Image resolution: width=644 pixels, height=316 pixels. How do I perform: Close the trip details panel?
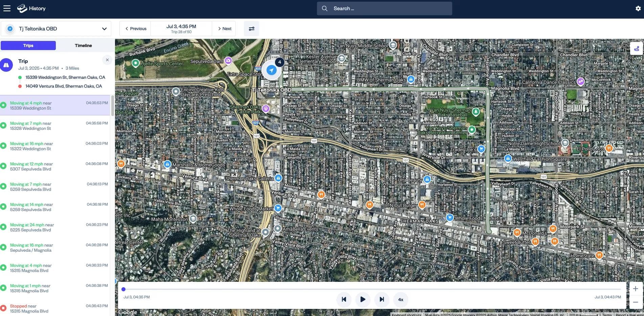107,60
